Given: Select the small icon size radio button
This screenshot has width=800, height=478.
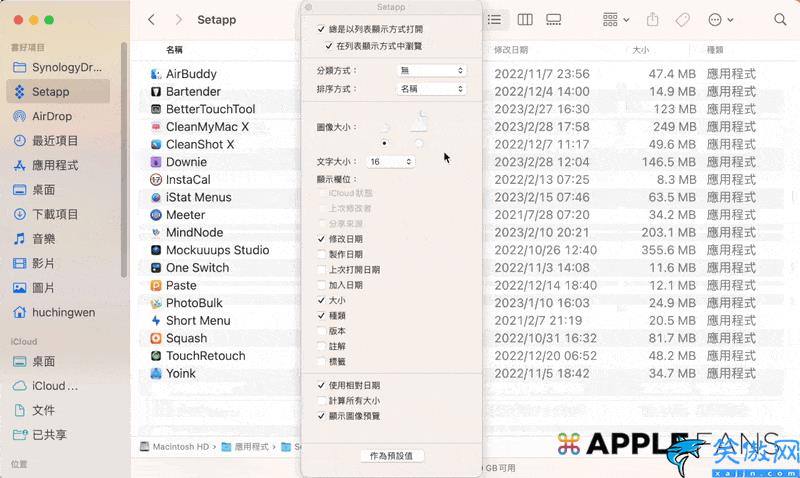Looking at the screenshot, I should (384, 143).
